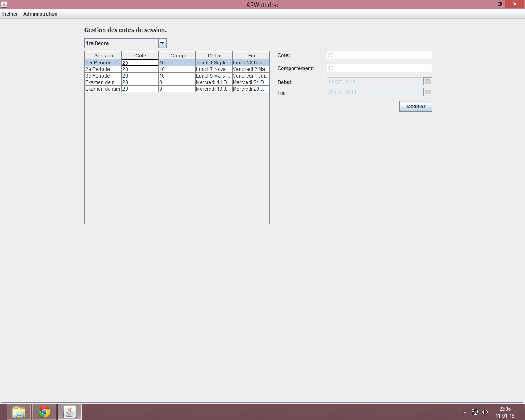Open File Explorer from the taskbar
The width and height of the screenshot is (525, 420).
pyautogui.click(x=19, y=412)
